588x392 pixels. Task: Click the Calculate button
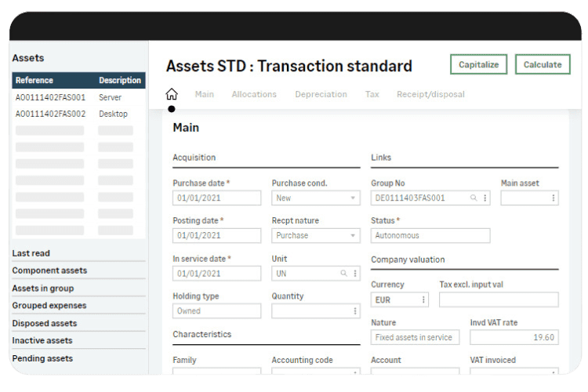[542, 64]
